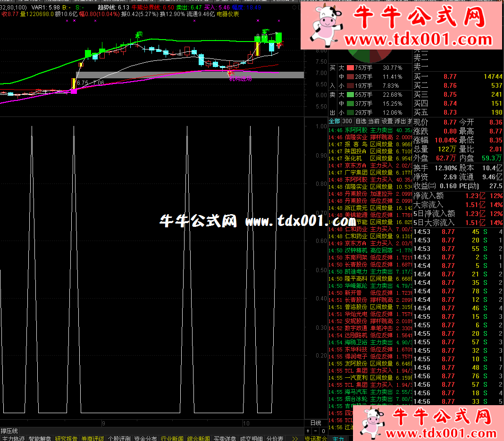Click the 6.75-7.06 gap label on the chart
Screen dimensions: 504x441
pos(91,83)
